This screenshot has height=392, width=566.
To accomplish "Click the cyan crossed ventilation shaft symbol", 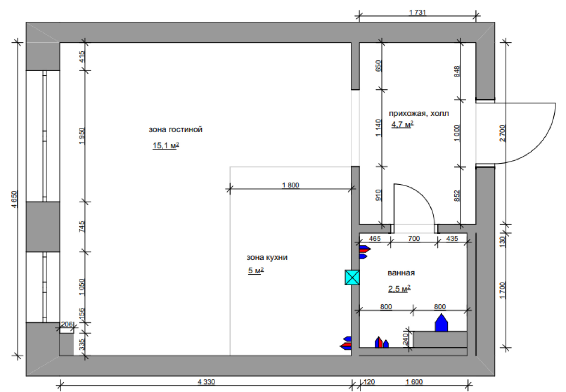I will coord(352,277).
